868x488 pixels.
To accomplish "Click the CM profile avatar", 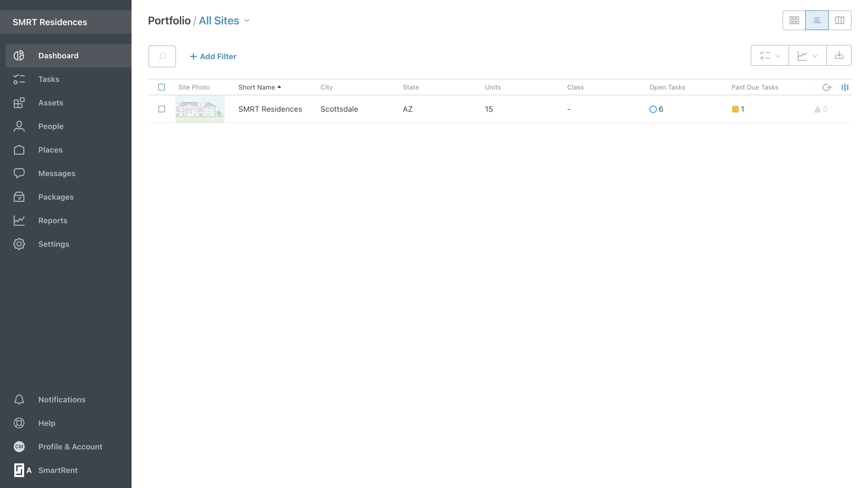I will click(19, 447).
